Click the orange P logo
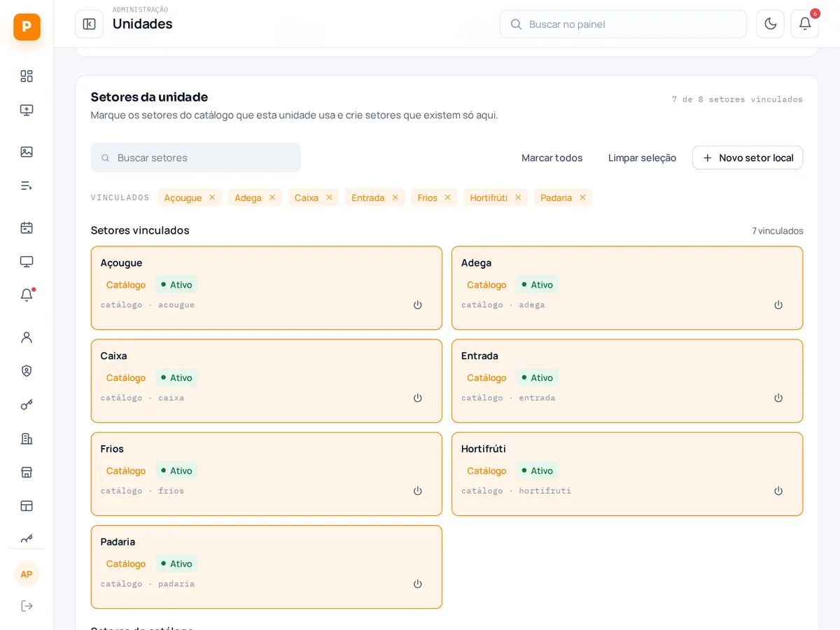The width and height of the screenshot is (840, 630). tap(27, 27)
